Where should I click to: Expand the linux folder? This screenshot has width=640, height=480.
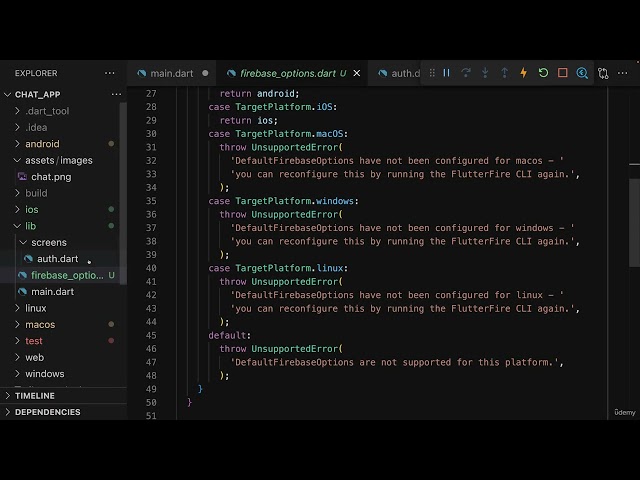tap(36, 308)
